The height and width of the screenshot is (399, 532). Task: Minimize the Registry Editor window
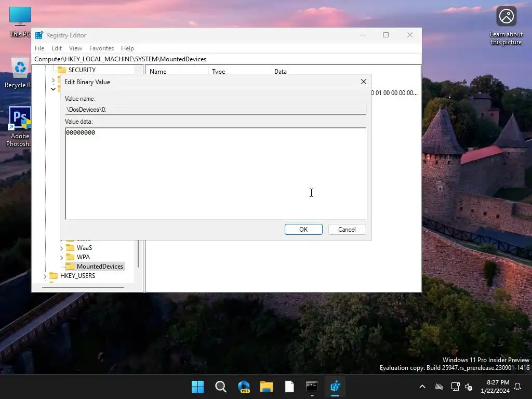[x=362, y=35]
